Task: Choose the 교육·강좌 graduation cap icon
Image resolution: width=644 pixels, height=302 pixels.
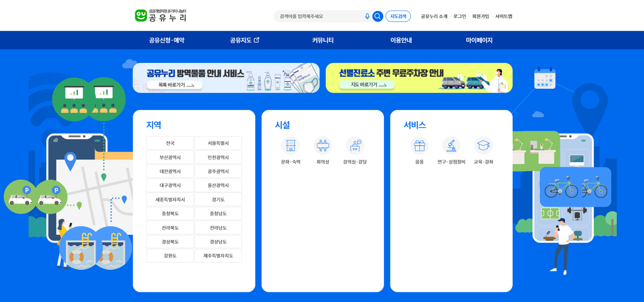Action: pyautogui.click(x=483, y=146)
